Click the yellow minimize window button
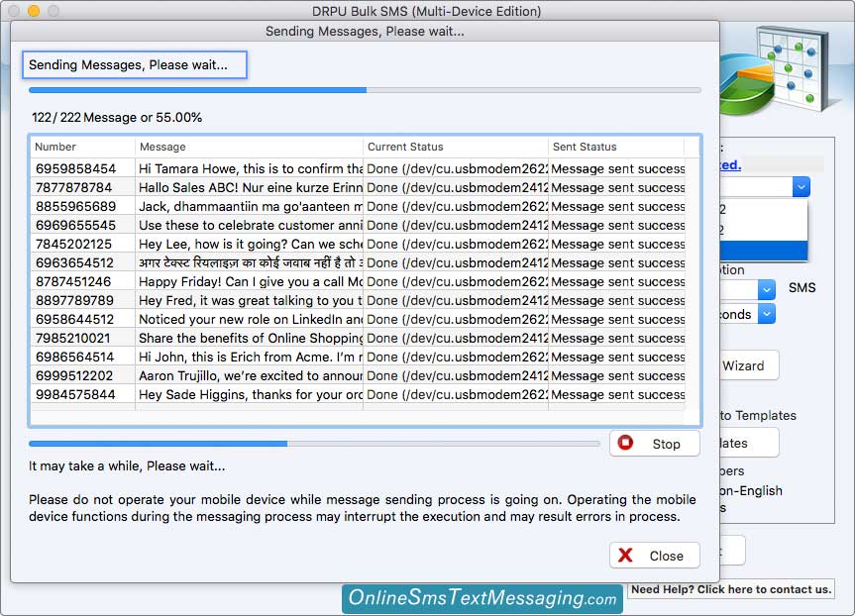Screen dimensions: 855x616 coord(34,10)
